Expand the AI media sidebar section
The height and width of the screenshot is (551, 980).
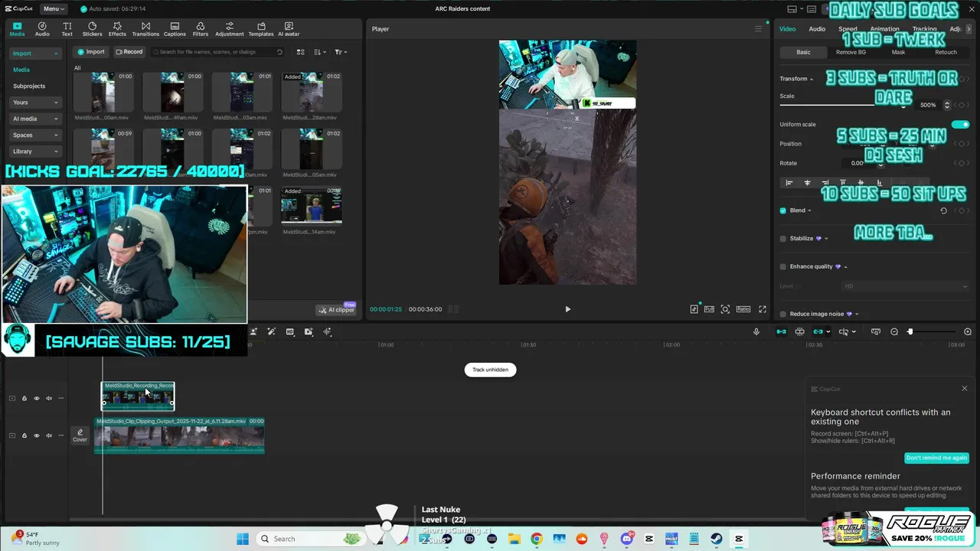click(x=35, y=119)
